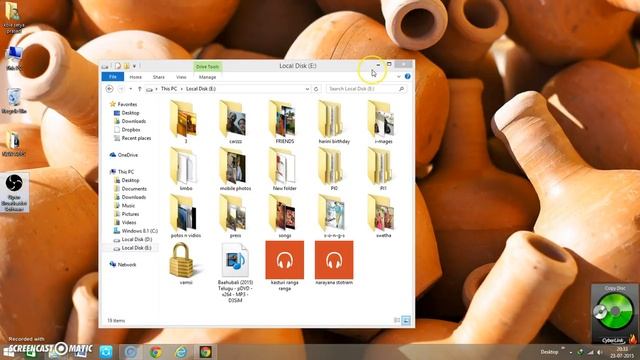Screen dimensions: 640x360
Task: Select the Baahubali (2015) video file
Action: (x=235, y=272)
